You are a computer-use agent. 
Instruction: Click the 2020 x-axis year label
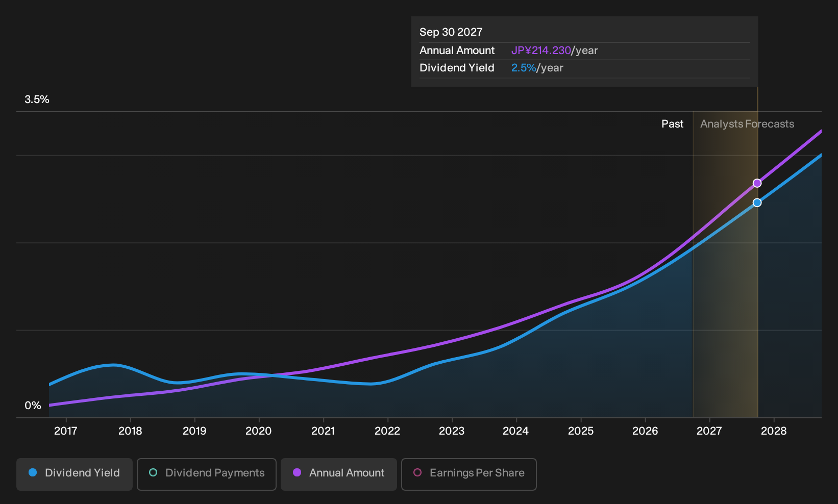point(259,431)
